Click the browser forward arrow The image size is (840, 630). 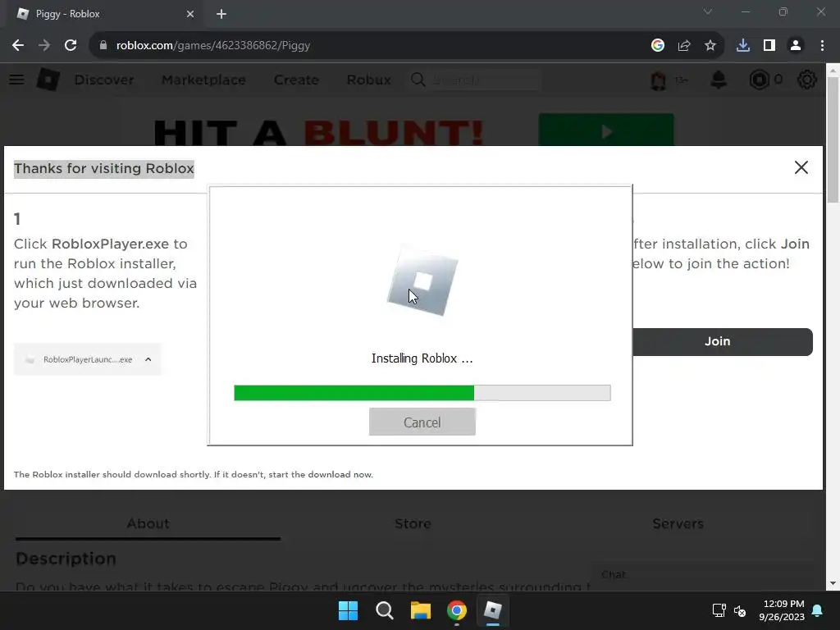pyautogui.click(x=44, y=46)
